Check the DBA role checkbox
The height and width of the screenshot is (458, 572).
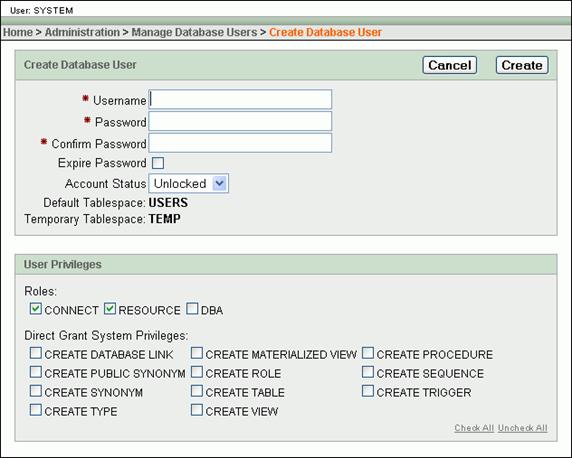point(192,309)
